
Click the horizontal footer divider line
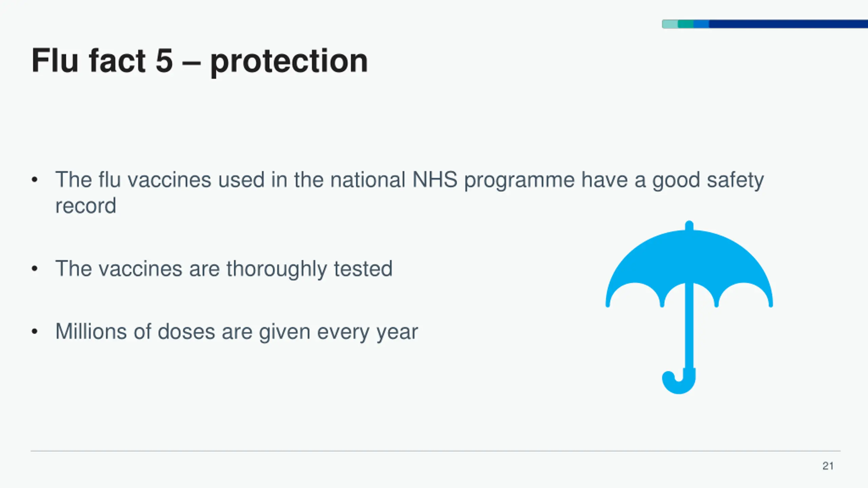click(x=435, y=451)
